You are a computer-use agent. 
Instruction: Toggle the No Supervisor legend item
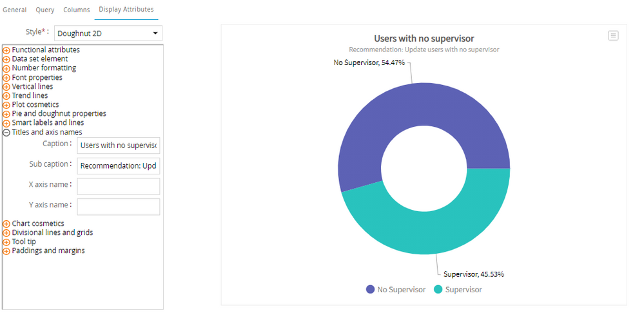coord(396,290)
